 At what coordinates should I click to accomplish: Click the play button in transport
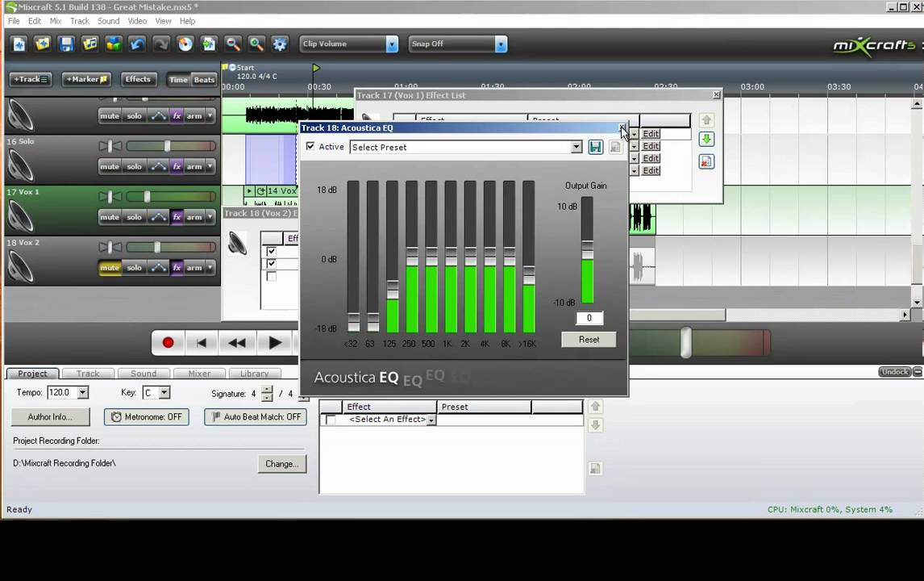click(275, 343)
